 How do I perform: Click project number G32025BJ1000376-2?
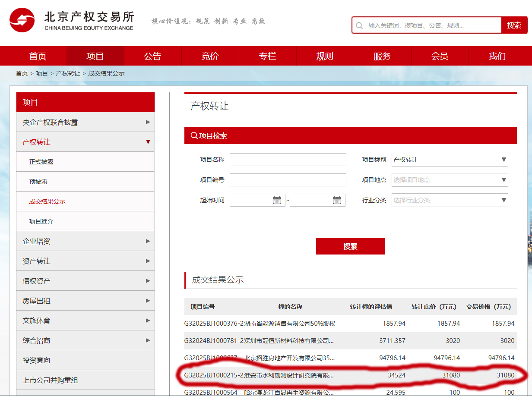pos(214,323)
